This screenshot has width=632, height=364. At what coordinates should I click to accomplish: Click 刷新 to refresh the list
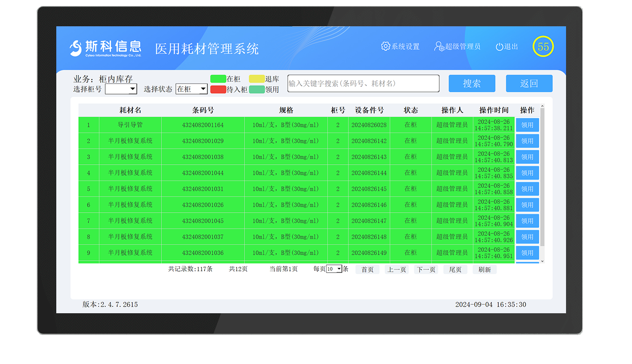[x=484, y=269]
